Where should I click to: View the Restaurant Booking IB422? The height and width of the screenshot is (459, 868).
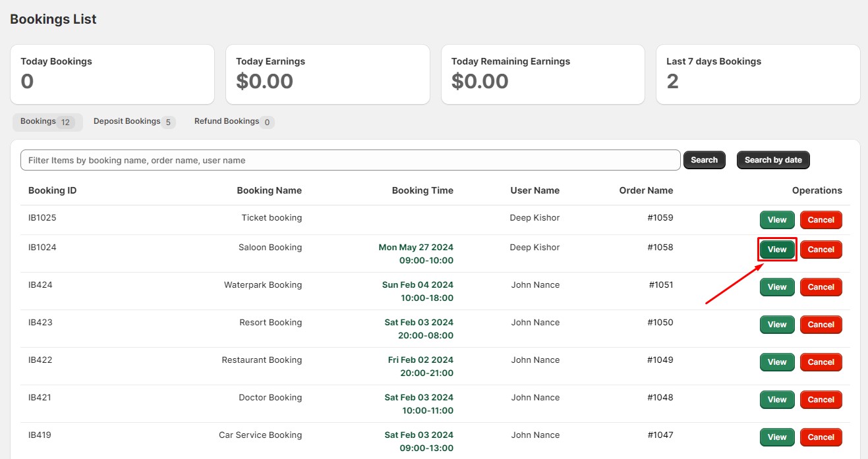pos(777,362)
